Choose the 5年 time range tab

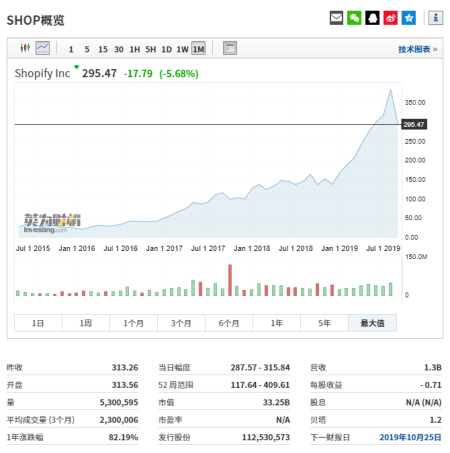pyautogui.click(x=324, y=323)
